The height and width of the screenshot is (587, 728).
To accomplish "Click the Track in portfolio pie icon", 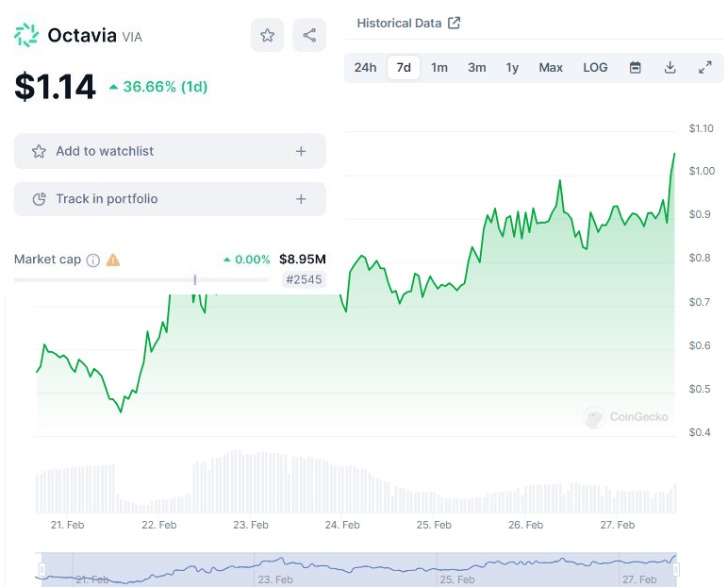I will (39, 199).
